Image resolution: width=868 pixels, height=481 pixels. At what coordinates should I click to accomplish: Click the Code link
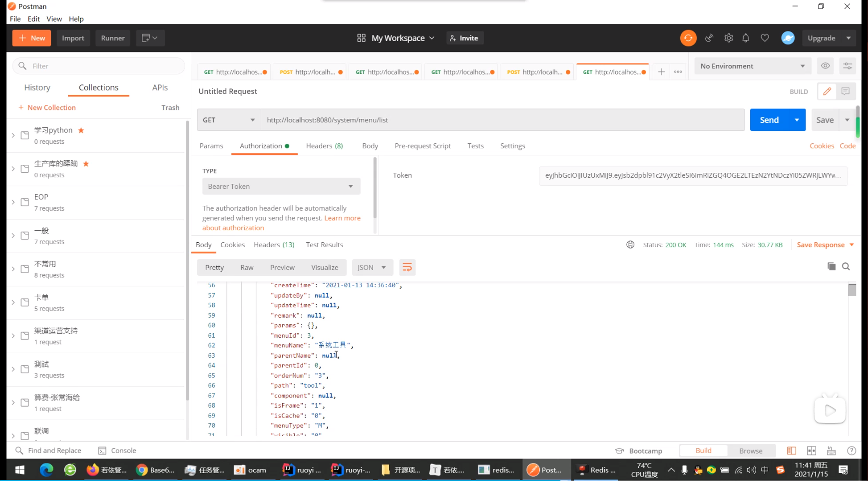coord(848,146)
